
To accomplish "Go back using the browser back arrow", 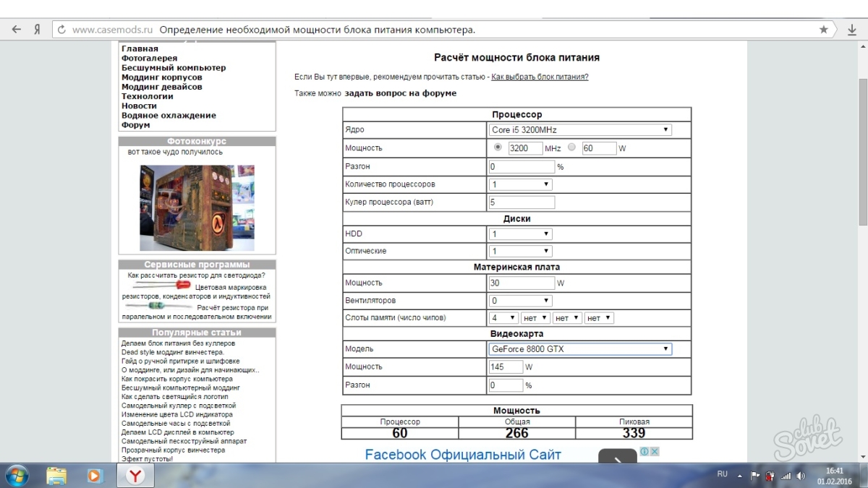I will [x=16, y=30].
